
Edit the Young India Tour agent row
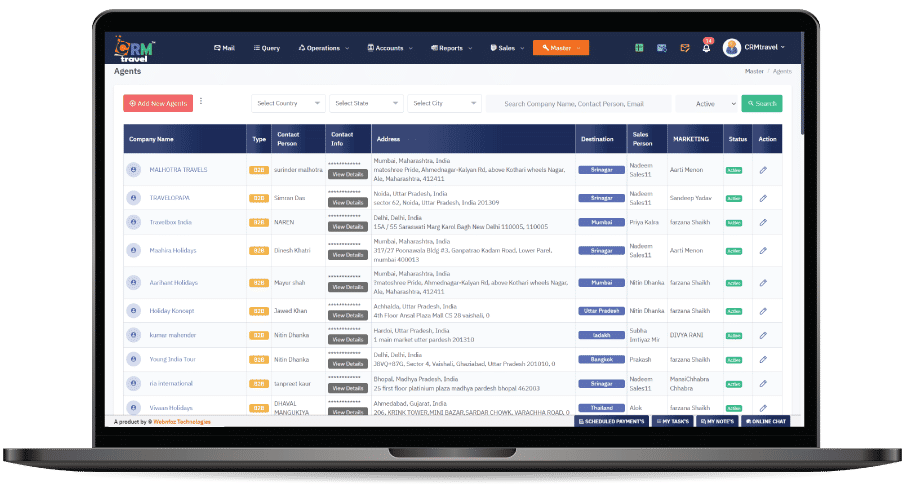(763, 360)
